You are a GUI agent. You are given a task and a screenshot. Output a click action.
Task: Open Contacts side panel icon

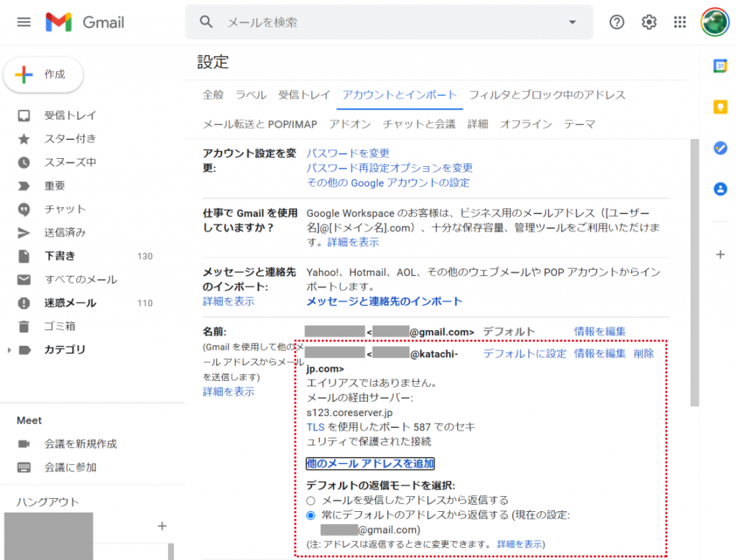click(x=720, y=188)
